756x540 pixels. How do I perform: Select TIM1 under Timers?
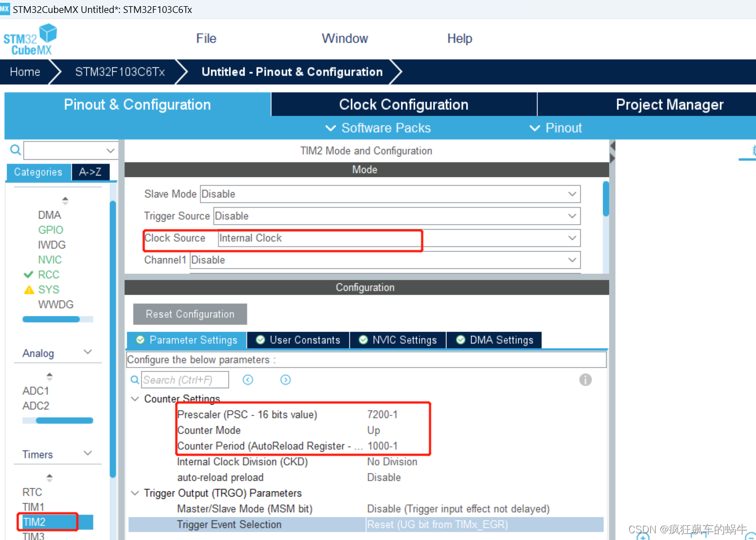pyautogui.click(x=33, y=507)
